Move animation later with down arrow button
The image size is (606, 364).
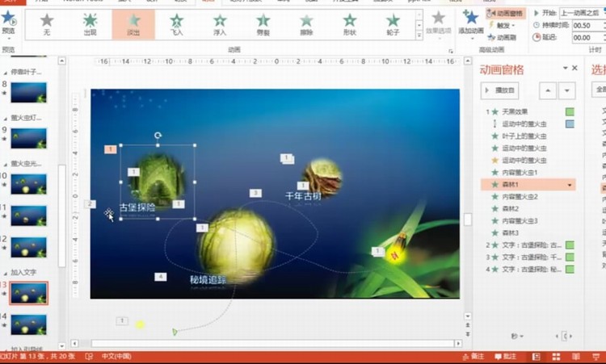[x=567, y=90]
